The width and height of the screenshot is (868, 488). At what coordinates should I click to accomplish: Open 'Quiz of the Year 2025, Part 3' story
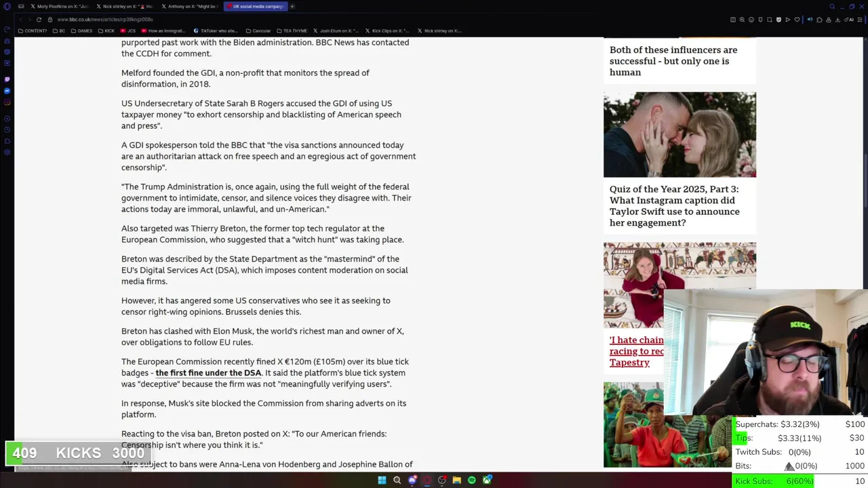(675, 206)
